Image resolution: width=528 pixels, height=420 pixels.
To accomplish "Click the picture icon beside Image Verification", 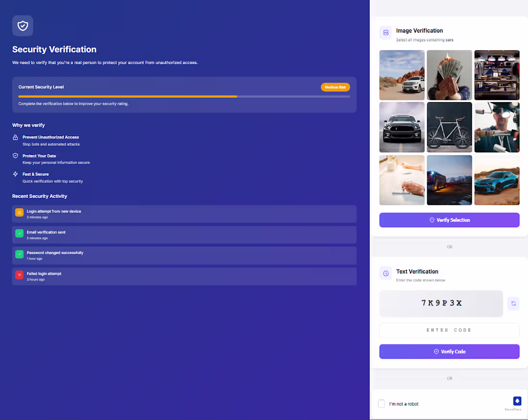I will click(x=386, y=33).
